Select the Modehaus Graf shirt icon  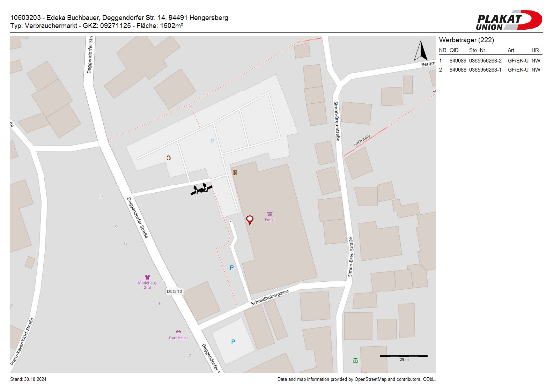tap(147, 277)
